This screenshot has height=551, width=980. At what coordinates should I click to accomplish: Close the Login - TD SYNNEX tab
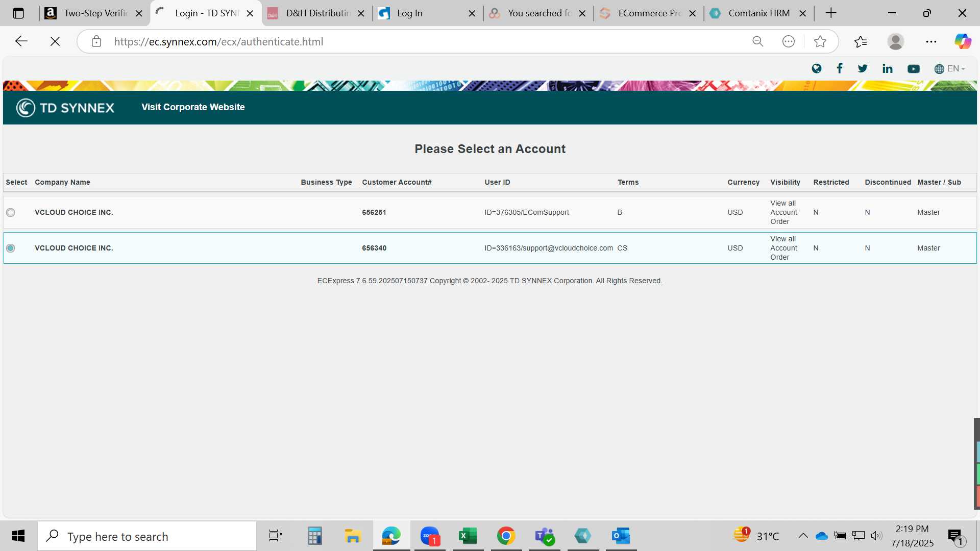(250, 14)
